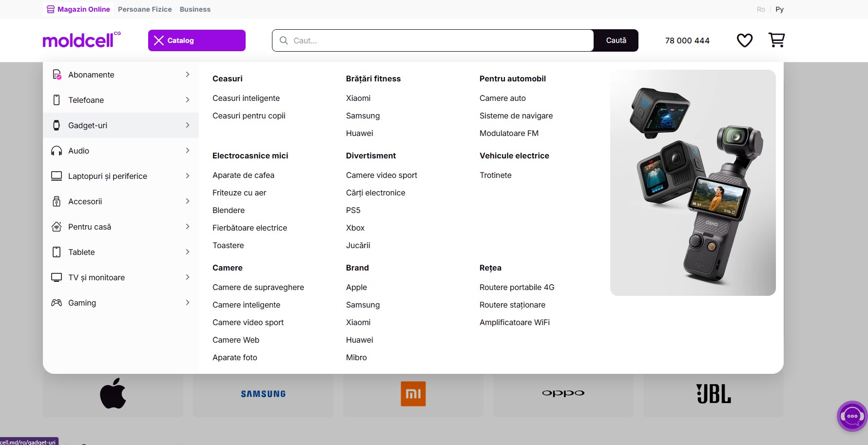868x445 pixels.
Task: Click the purple chat support bubble
Action: (x=852, y=416)
